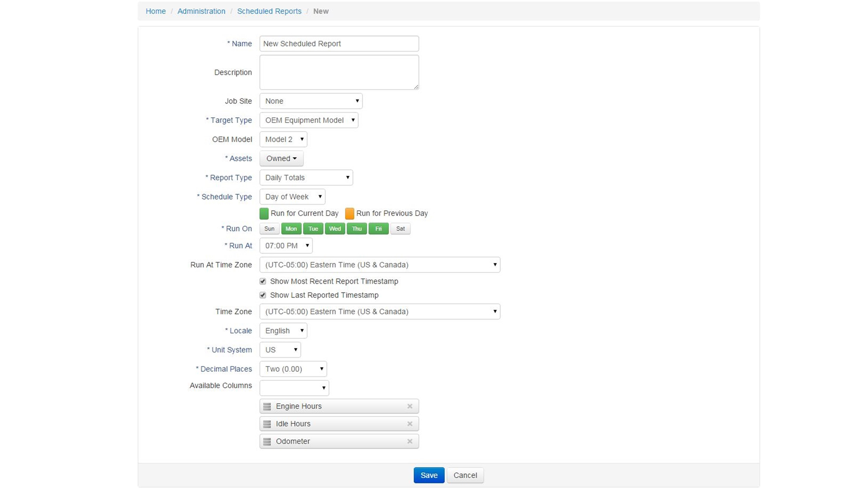Click the green Run for Current Day swatch
Screen dimensions: 868x488
pos(264,213)
